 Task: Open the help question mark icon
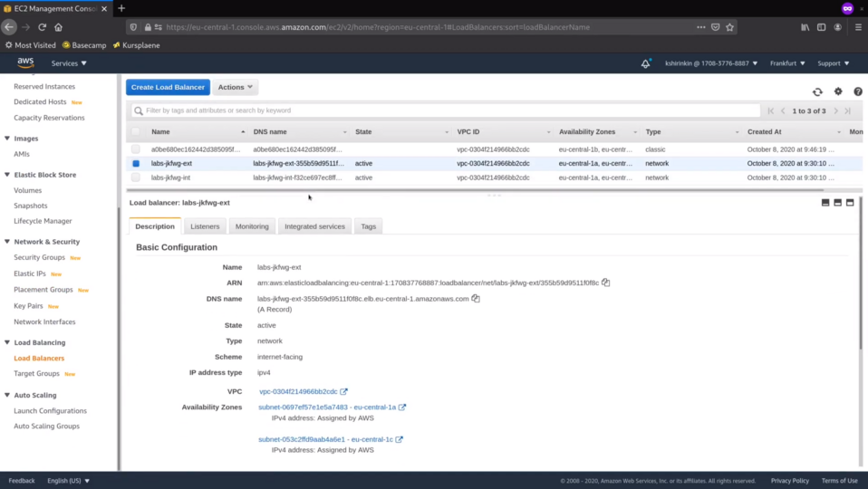click(857, 91)
